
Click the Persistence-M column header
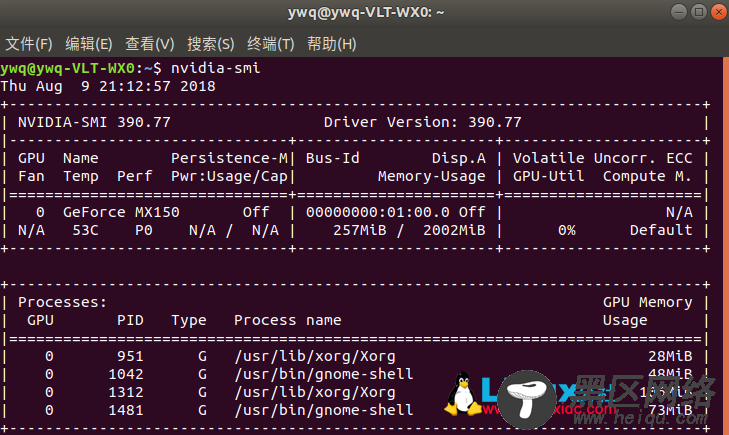pyautogui.click(x=230, y=158)
